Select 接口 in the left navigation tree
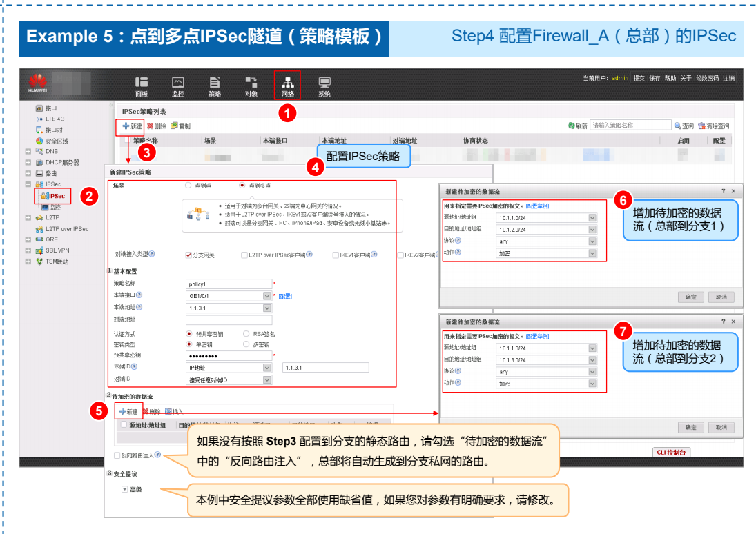The image size is (756, 534). (x=47, y=108)
